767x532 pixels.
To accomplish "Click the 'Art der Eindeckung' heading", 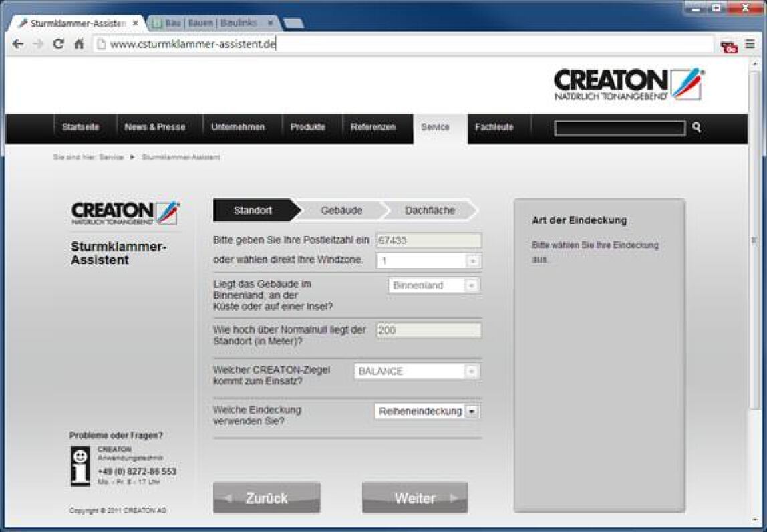I will coord(579,221).
